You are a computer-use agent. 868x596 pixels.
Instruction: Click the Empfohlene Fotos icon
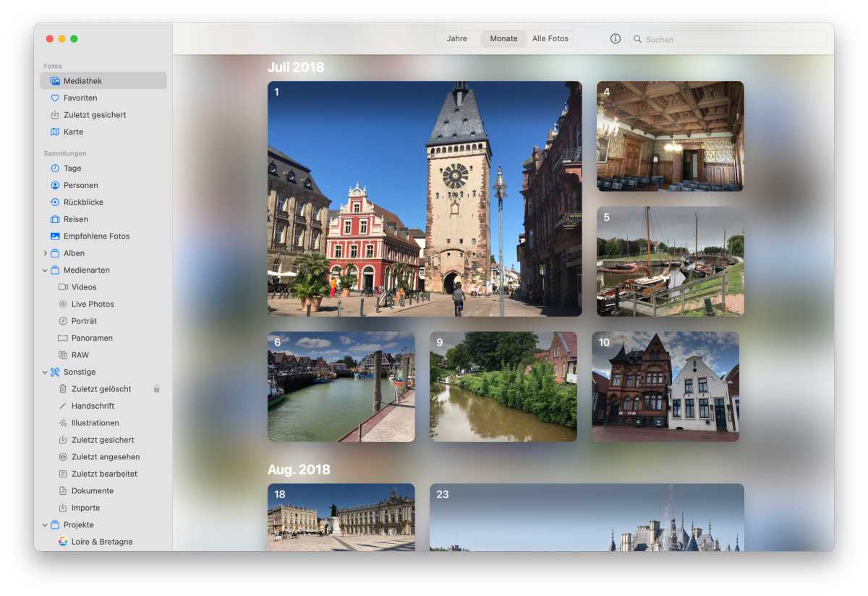pyautogui.click(x=55, y=236)
